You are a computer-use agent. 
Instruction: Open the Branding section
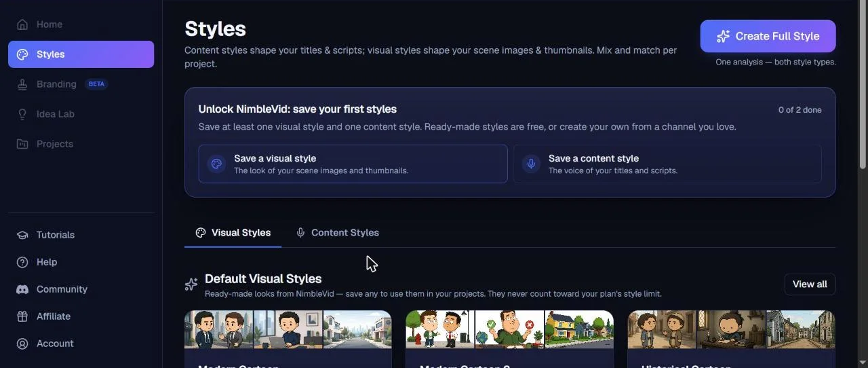pos(81,84)
